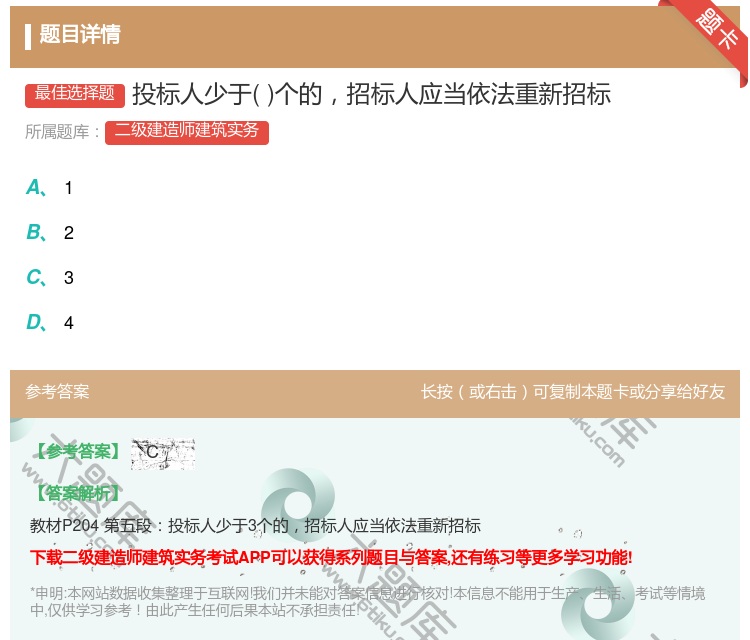This screenshot has height=640, width=750.
Task: Click the 最佳选择题 question type badge
Action: click(x=75, y=94)
